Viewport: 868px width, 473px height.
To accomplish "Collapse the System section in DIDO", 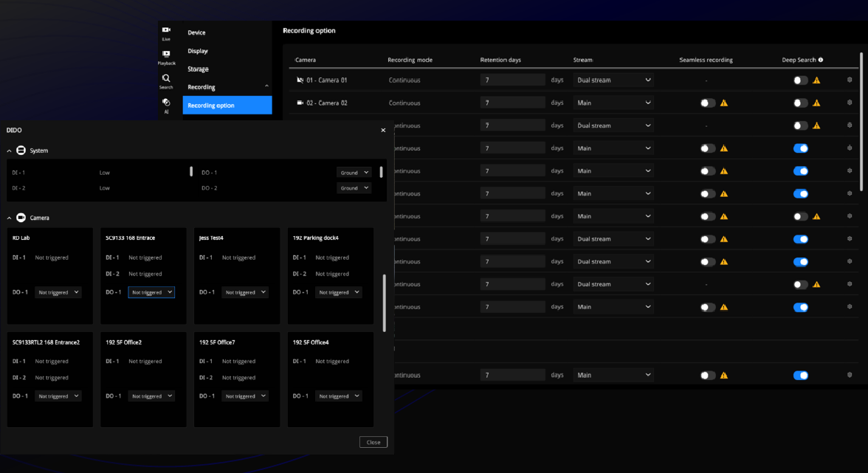I will (x=10, y=151).
